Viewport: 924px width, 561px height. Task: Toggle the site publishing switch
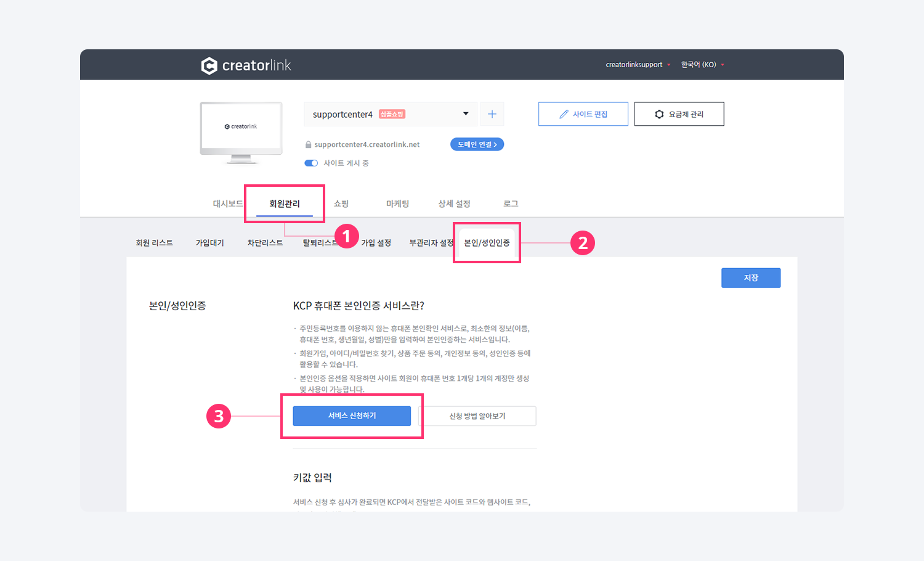[x=311, y=163]
